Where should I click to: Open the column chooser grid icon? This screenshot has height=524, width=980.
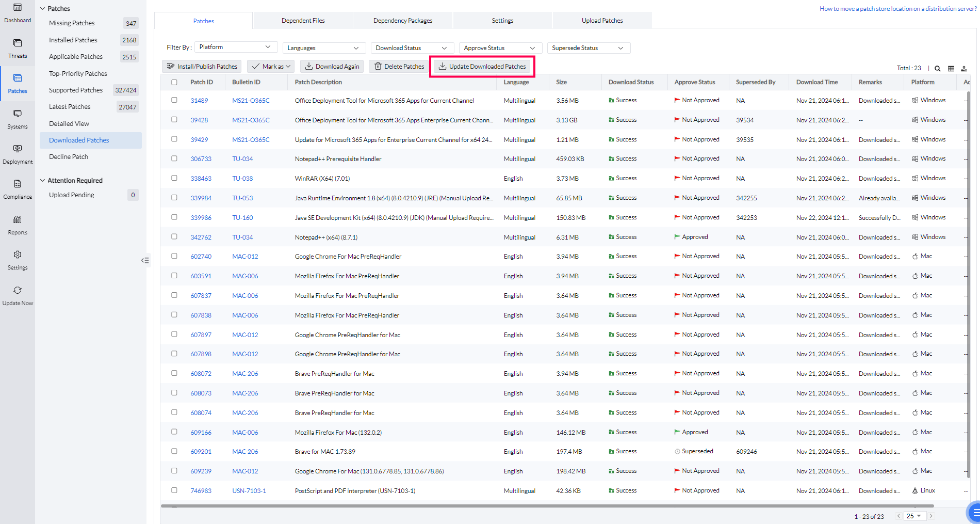click(951, 69)
